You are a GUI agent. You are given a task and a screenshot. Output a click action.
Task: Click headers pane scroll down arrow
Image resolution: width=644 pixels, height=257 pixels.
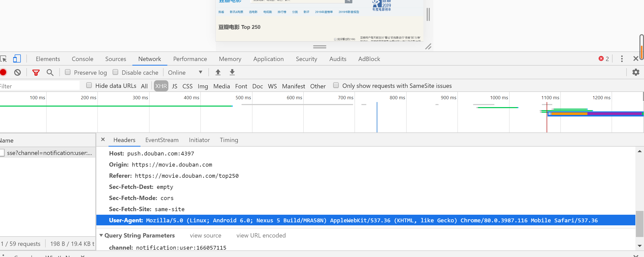(639, 246)
